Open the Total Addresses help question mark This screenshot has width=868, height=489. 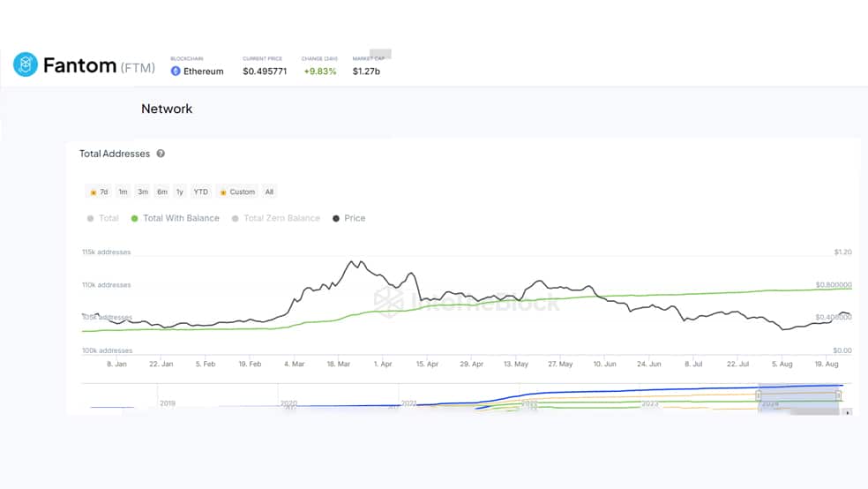161,154
